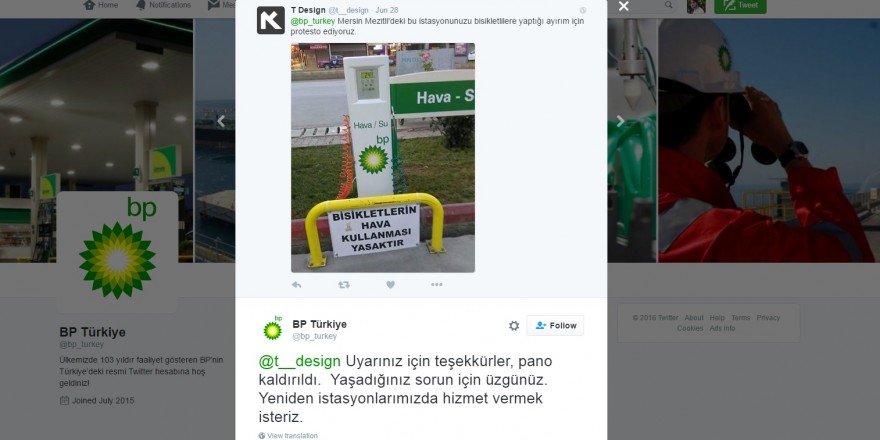Open the gear settings menu beside Follow
This screenshot has height=440, width=880.
[514, 326]
